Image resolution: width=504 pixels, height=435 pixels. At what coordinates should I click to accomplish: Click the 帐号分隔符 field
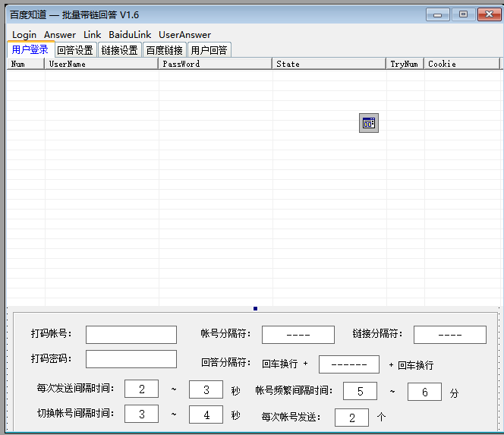coord(298,335)
